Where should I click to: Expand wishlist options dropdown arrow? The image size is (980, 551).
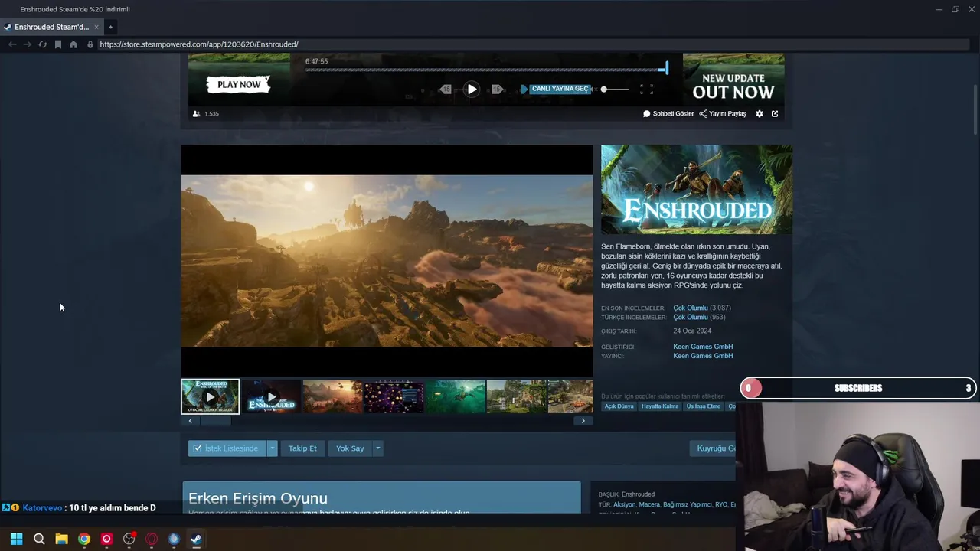tap(272, 448)
